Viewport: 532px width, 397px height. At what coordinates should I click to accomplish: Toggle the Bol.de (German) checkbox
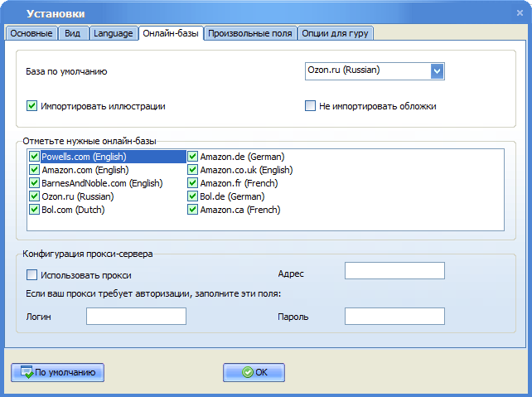tap(192, 196)
